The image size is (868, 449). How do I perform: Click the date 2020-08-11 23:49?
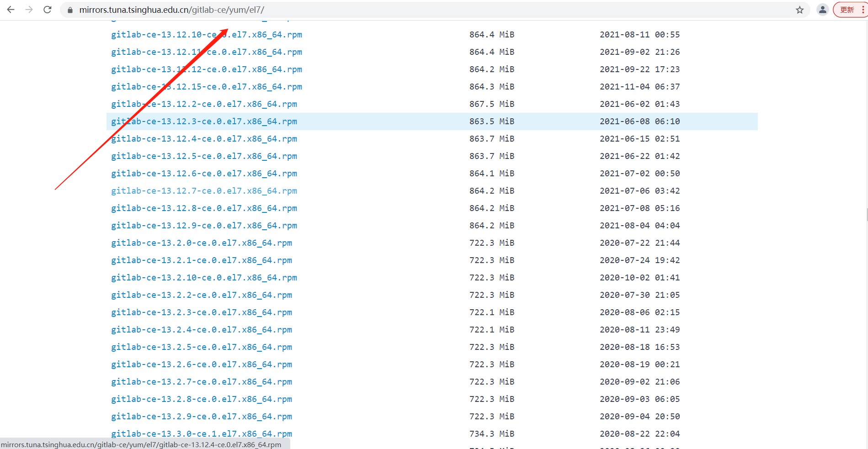(x=640, y=330)
